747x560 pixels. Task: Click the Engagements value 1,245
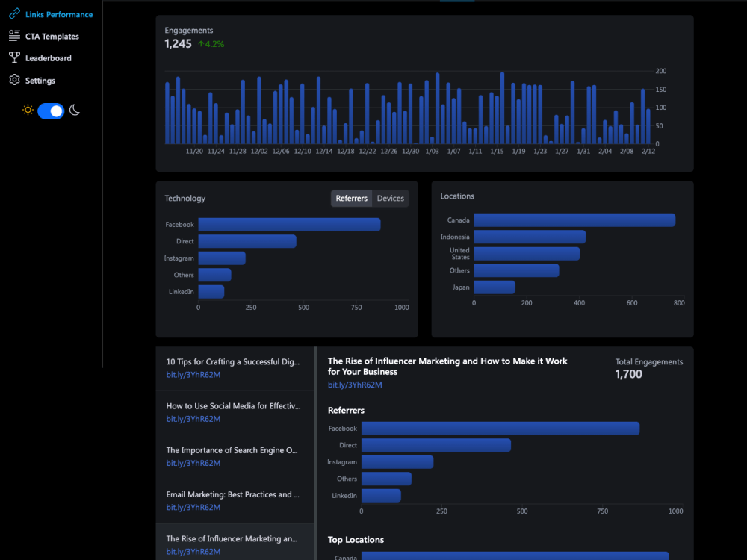(178, 44)
